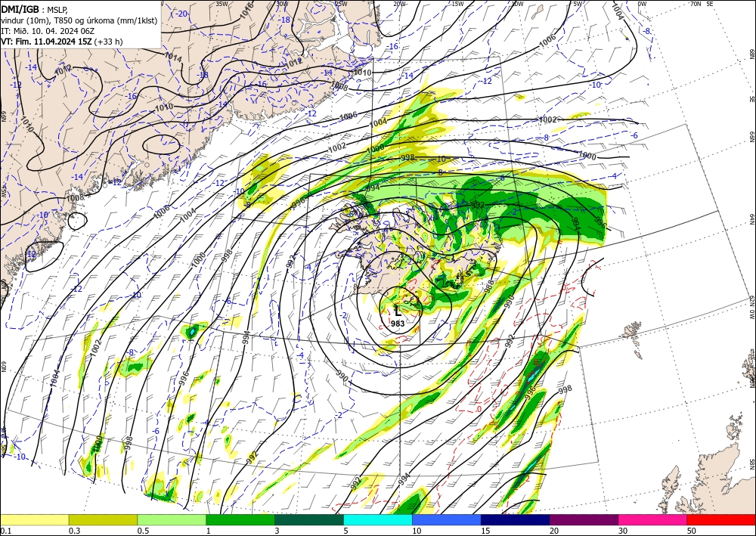
Task: Click the '70N 5E' label in top-right corner
Action: point(702,4)
